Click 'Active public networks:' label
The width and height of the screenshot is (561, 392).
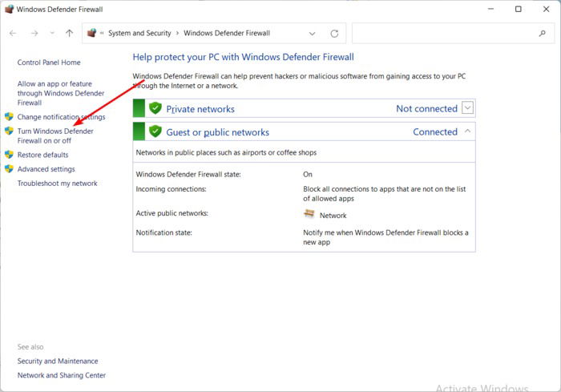coord(172,213)
